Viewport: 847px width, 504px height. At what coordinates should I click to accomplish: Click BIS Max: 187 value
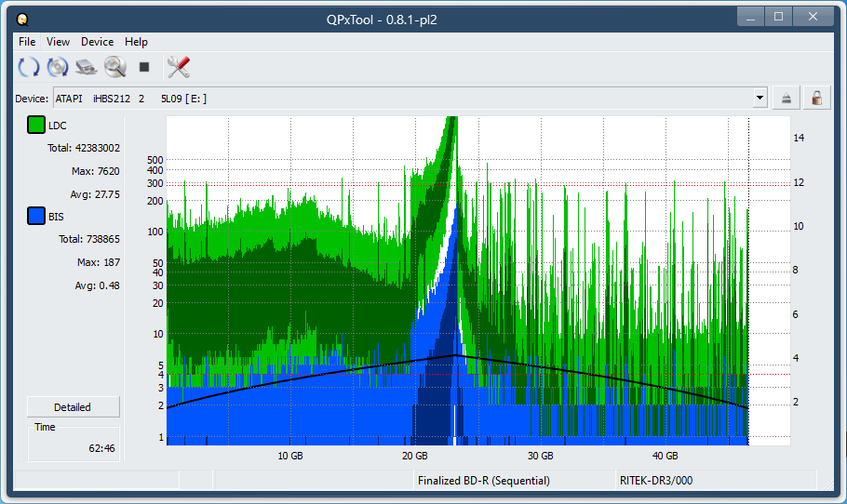pyautogui.click(x=99, y=262)
